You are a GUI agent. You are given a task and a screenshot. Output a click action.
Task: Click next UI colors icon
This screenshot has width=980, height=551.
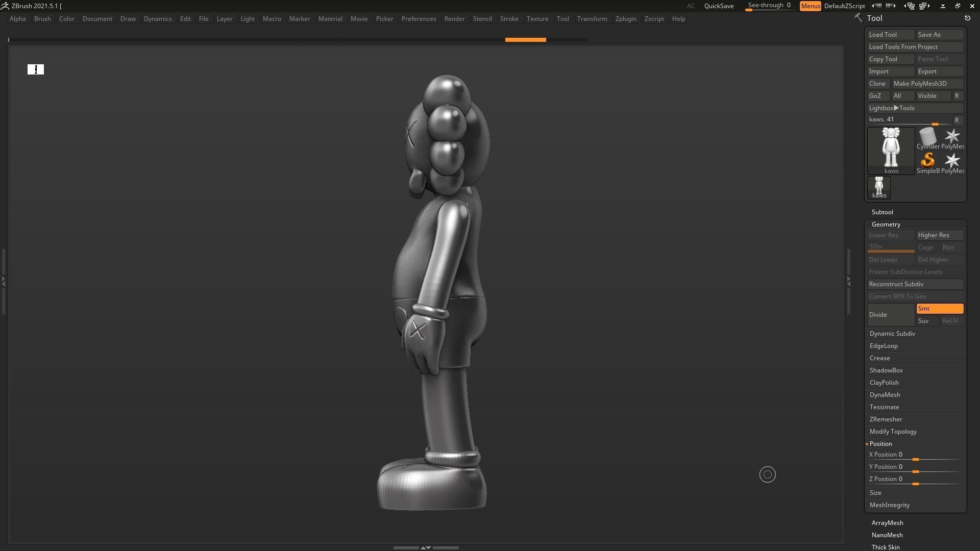(x=891, y=6)
